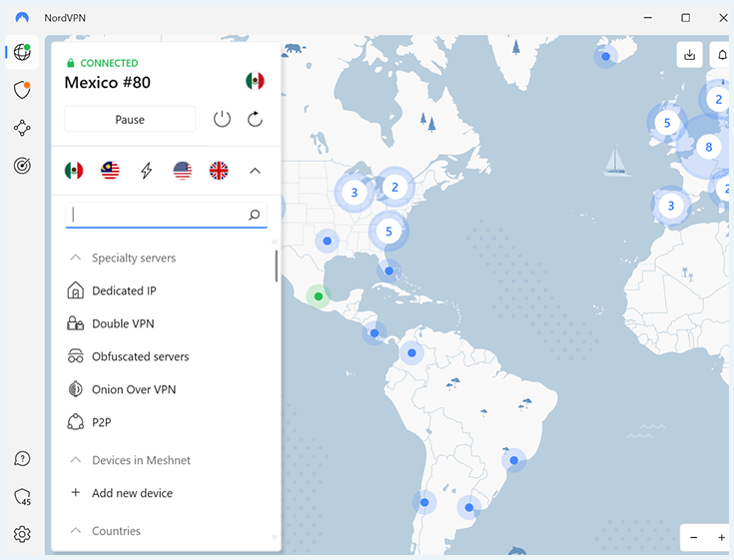Select United Kingdom flag in recent connections
Screen dimensions: 734x560
219,171
